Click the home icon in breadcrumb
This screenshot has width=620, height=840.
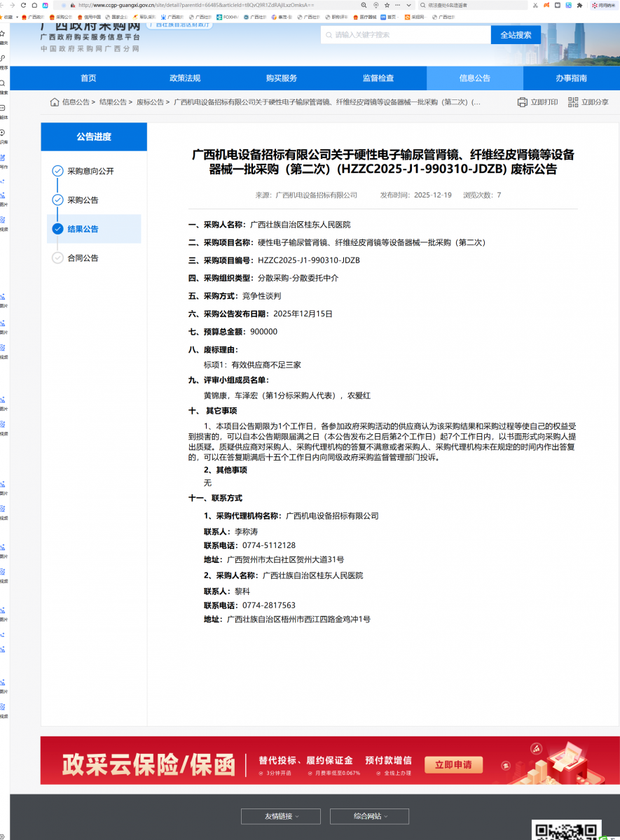tap(55, 102)
